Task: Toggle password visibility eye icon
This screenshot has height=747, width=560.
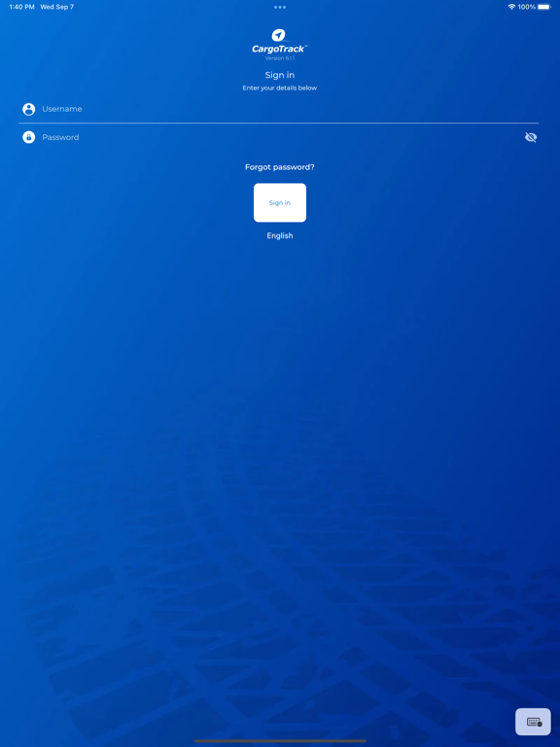Action: [531, 137]
